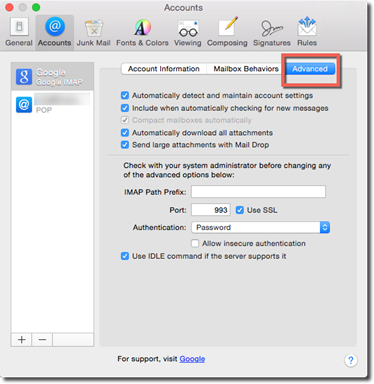Add a new account with plus button
The height and width of the screenshot is (384, 374).
pyautogui.click(x=22, y=340)
